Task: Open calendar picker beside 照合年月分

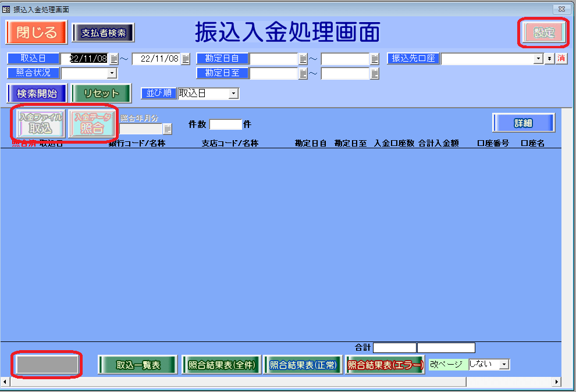Action: [x=168, y=129]
